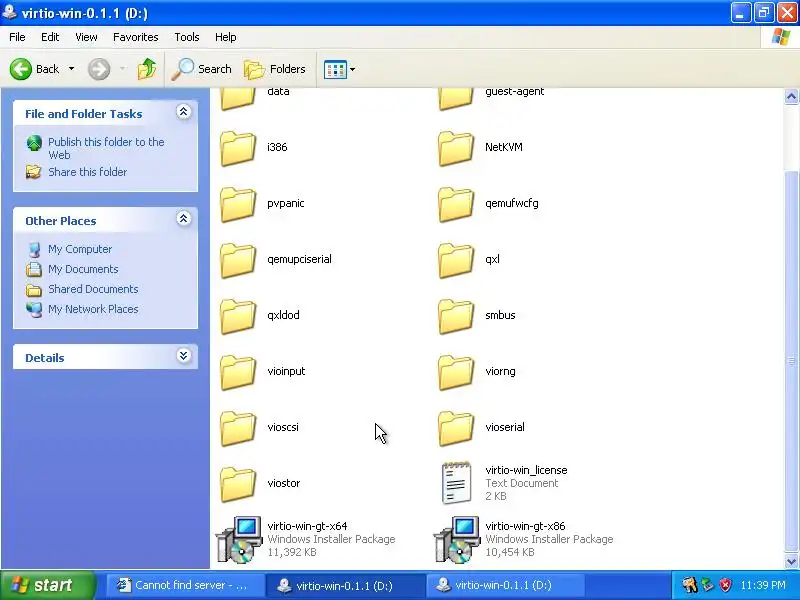Click the Share this folder hand icon
This screenshot has width=800, height=600.
(34, 172)
